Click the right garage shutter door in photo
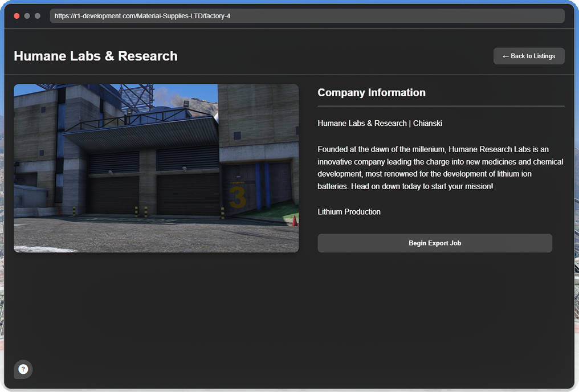The height and width of the screenshot is (392, 579). click(x=189, y=194)
